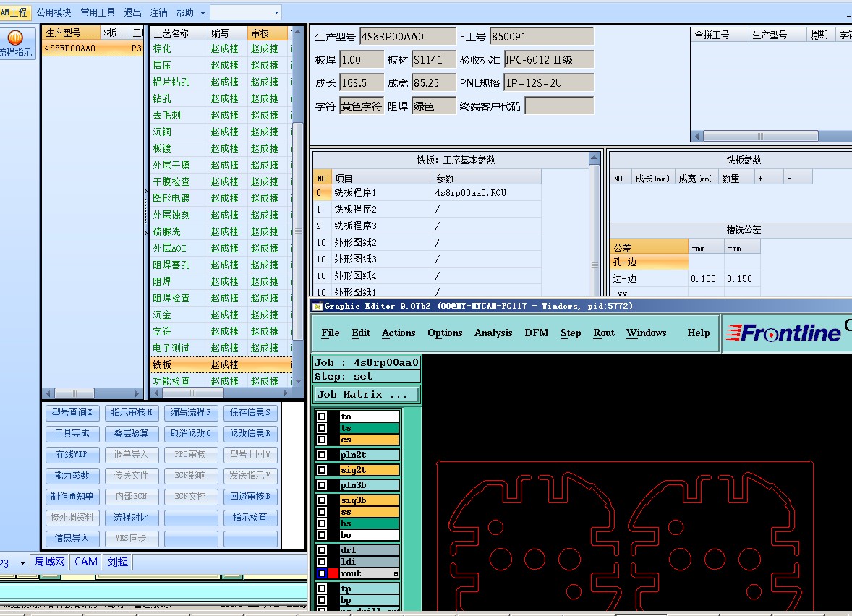Image resolution: width=852 pixels, height=616 pixels.
Task: Click the Graphic Editor title bar icon
Action: pyautogui.click(x=318, y=307)
